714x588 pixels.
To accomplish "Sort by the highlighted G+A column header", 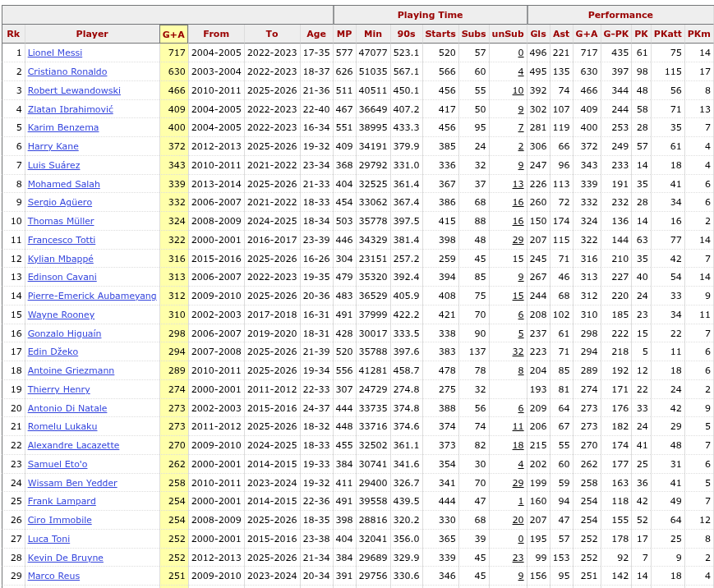I will [174, 34].
